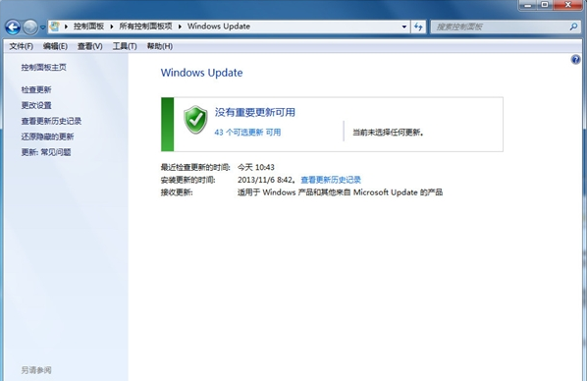Open 查看更新历史记录 in the sidebar
The width and height of the screenshot is (588, 381).
point(51,121)
